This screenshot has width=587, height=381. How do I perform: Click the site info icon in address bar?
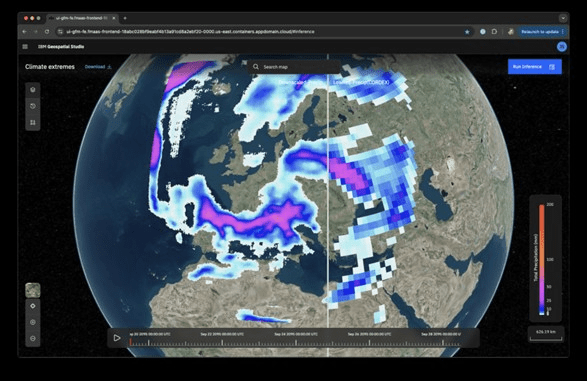coord(60,32)
